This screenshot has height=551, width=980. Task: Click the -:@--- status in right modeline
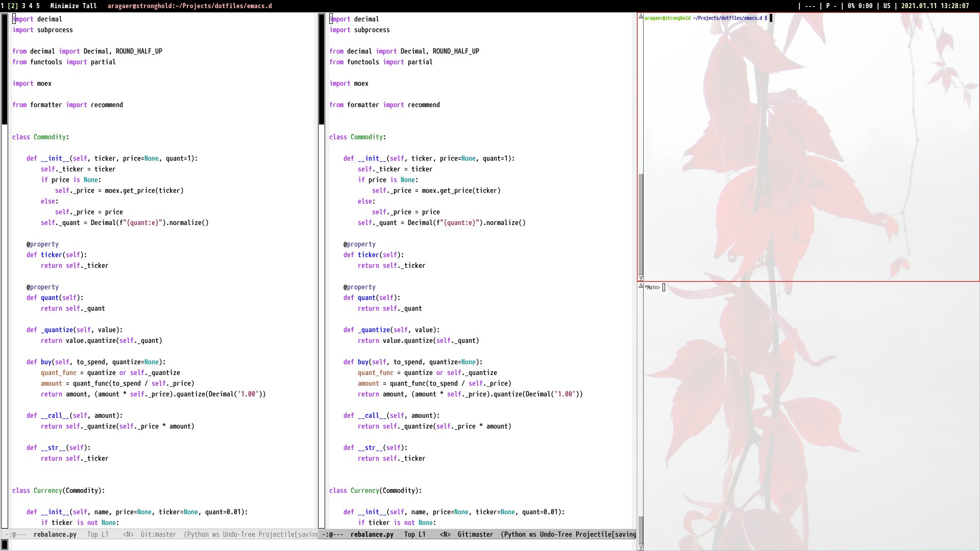(x=332, y=535)
